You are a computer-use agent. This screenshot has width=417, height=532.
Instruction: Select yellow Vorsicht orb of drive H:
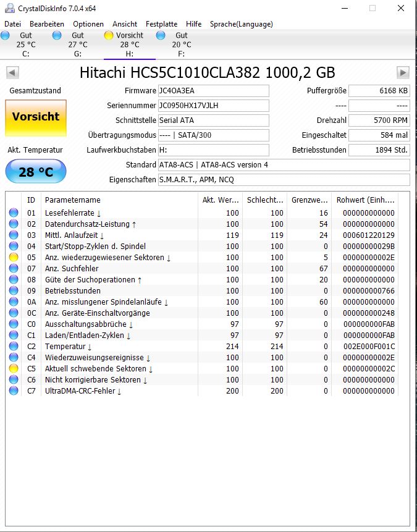click(109, 35)
